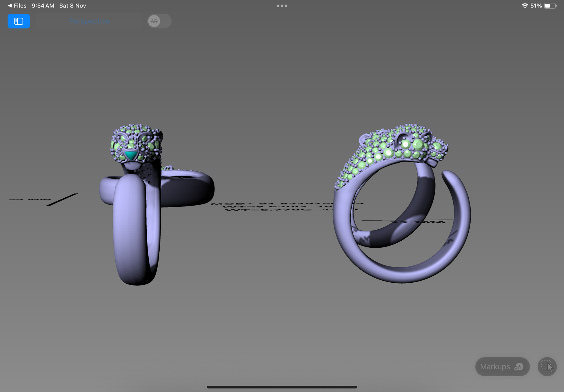
Task: Tap the battery indicator icon
Action: pos(550,6)
